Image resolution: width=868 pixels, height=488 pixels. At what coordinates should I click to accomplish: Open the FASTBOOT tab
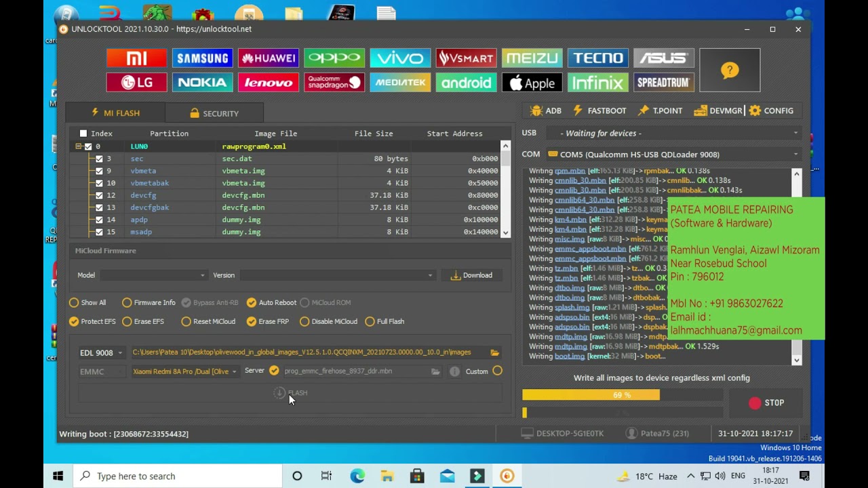point(599,110)
